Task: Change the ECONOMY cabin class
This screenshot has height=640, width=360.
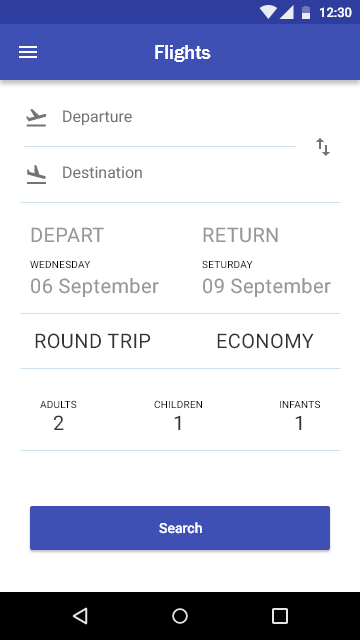Action: (x=265, y=341)
